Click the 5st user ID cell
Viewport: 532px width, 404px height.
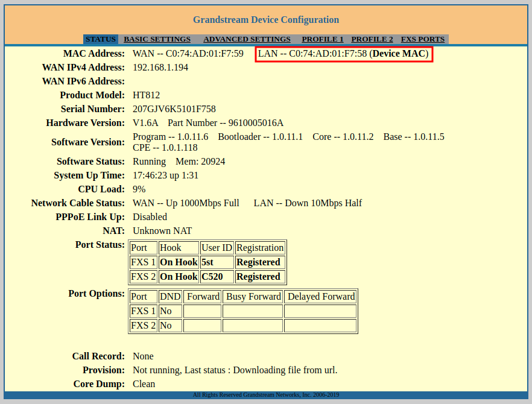click(217, 262)
